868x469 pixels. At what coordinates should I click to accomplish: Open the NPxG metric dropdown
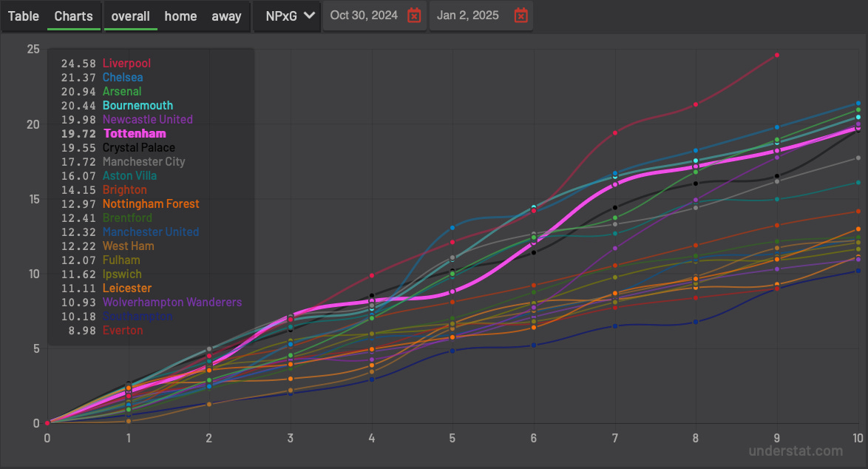[x=288, y=16]
